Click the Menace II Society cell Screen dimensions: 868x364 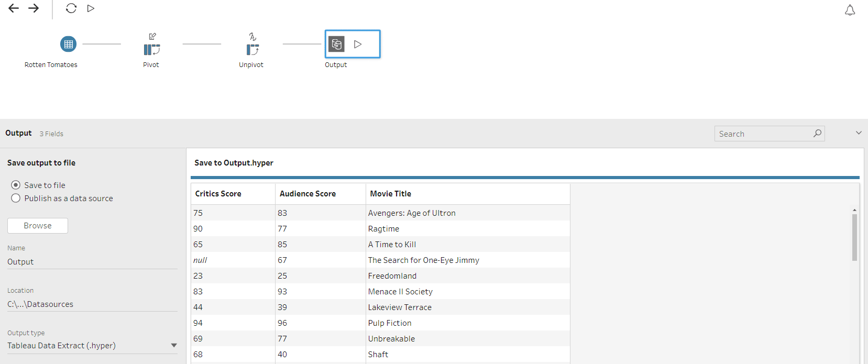point(468,291)
